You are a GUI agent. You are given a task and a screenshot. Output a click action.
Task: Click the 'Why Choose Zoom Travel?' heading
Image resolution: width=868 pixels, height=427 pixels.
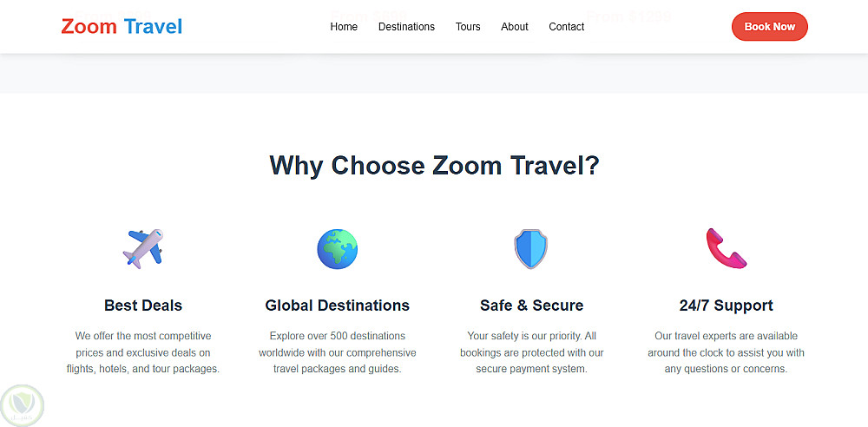click(434, 166)
